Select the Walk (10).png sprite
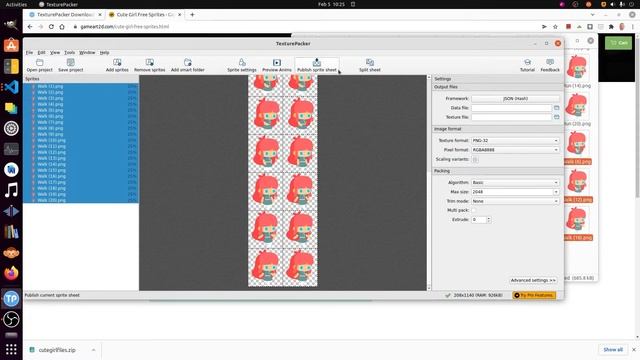 point(81,140)
